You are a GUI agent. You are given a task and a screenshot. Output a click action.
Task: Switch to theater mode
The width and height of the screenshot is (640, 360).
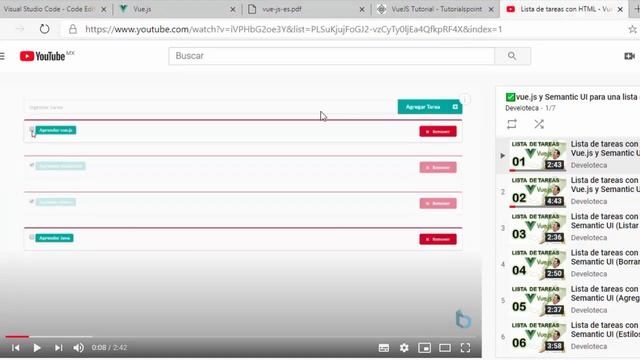point(445,348)
